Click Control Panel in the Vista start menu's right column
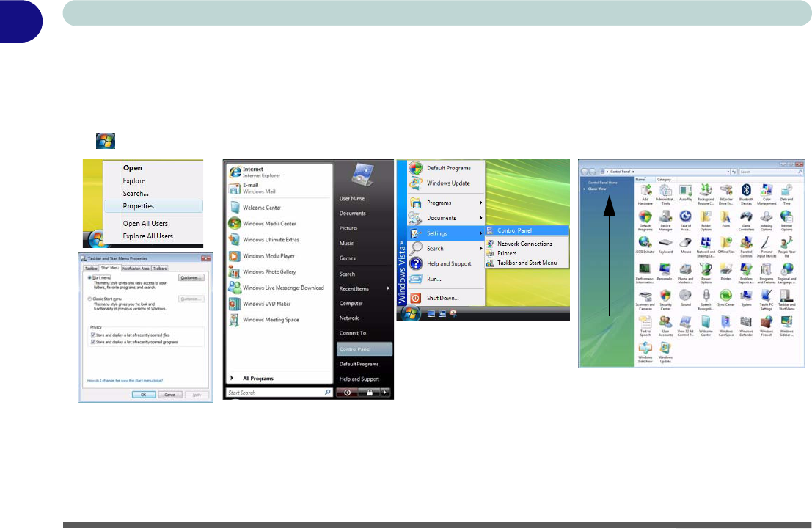 [x=364, y=349]
